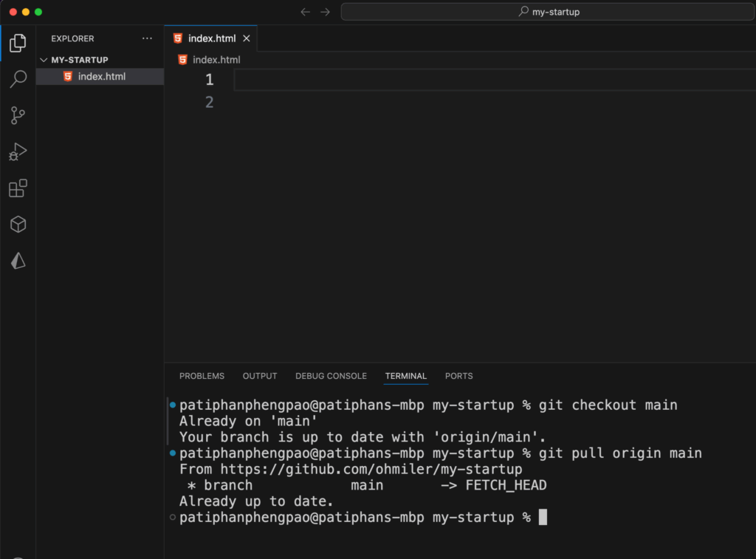Image resolution: width=756 pixels, height=559 pixels.
Task: Open Explorer's more actions ellipsis menu
Action: pos(147,38)
